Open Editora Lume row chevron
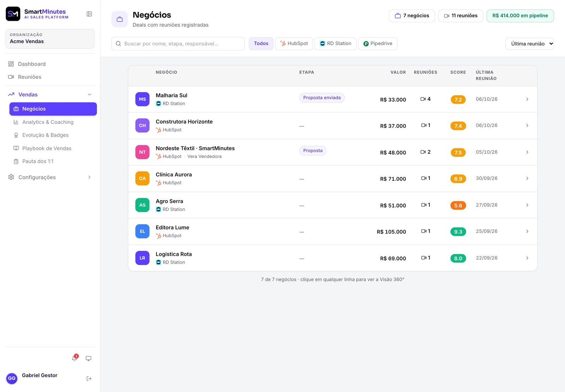 pyautogui.click(x=527, y=231)
